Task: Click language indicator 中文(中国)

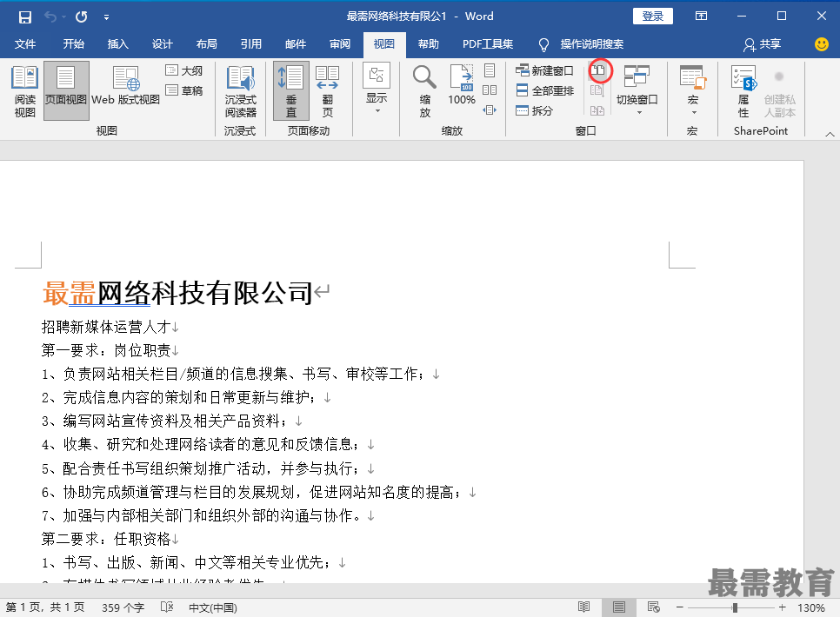Action: [213, 607]
